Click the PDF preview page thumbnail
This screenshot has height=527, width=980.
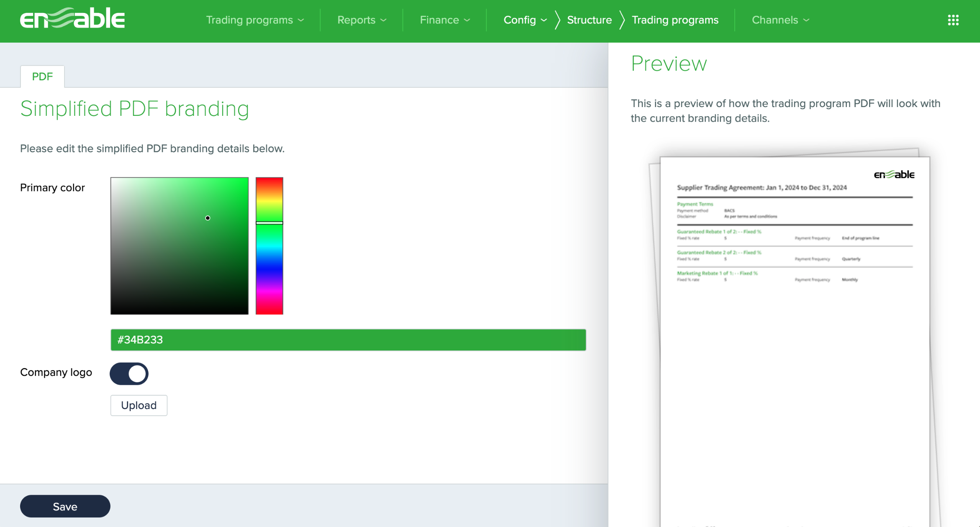(795, 341)
